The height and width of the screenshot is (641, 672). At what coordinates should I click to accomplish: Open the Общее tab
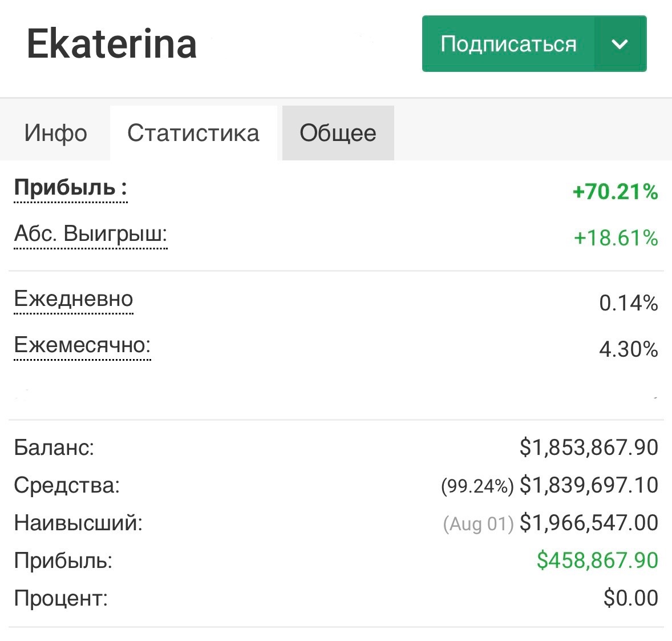tap(338, 133)
